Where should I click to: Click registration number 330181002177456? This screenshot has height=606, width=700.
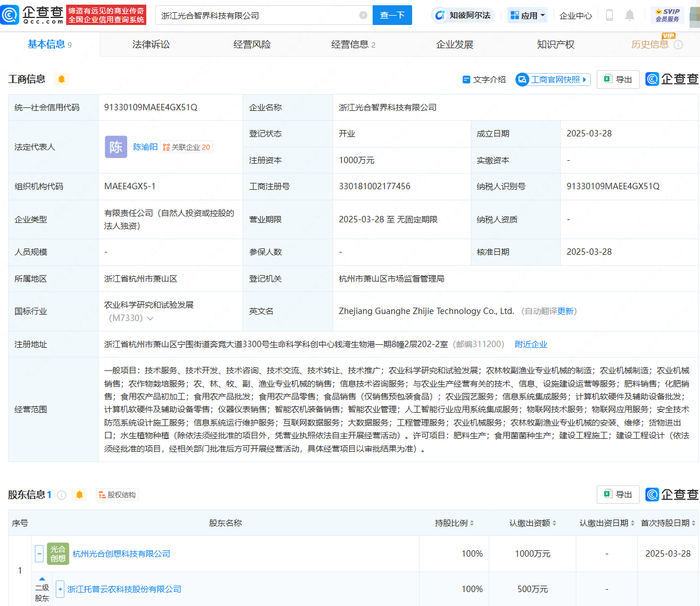tap(374, 186)
